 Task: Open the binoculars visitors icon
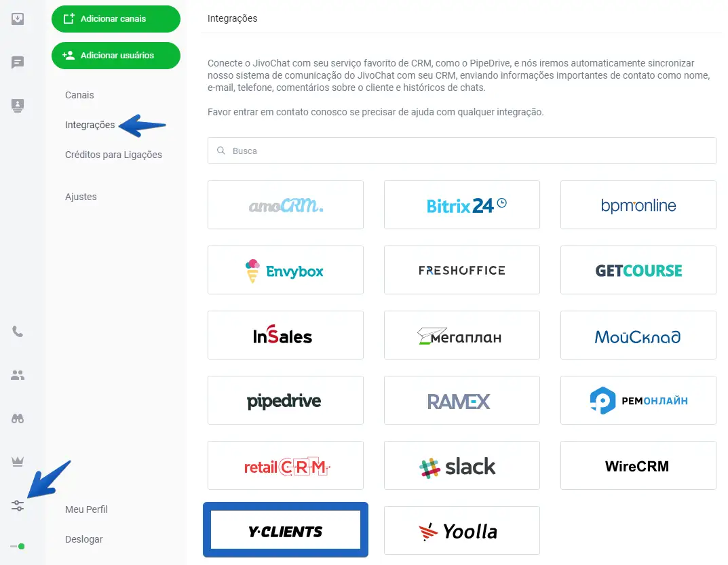click(18, 418)
